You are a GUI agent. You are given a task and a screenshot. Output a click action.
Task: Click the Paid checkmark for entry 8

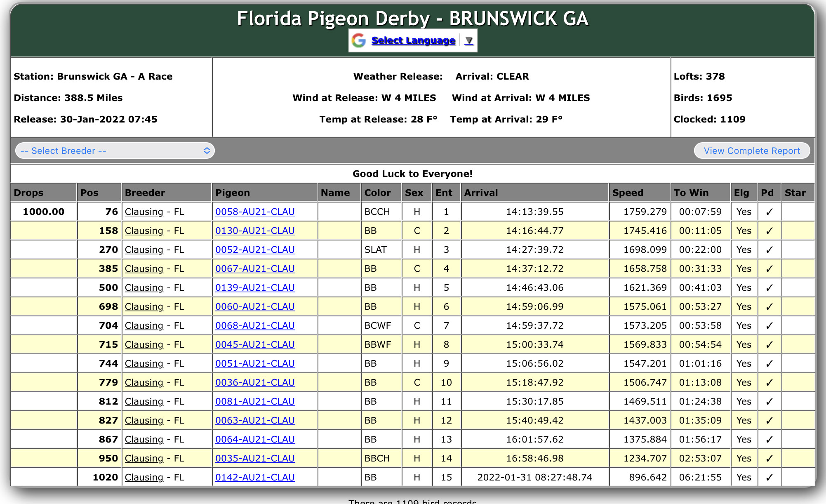[769, 345]
